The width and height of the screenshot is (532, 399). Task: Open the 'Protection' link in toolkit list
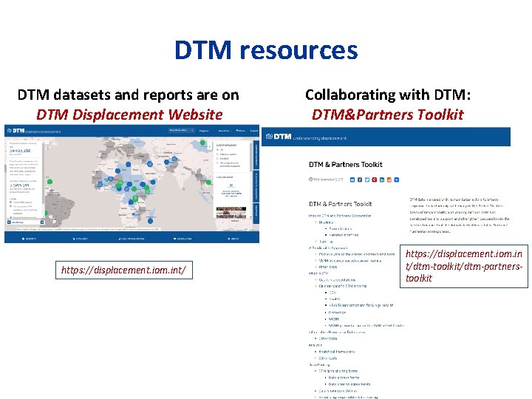pos(337,313)
